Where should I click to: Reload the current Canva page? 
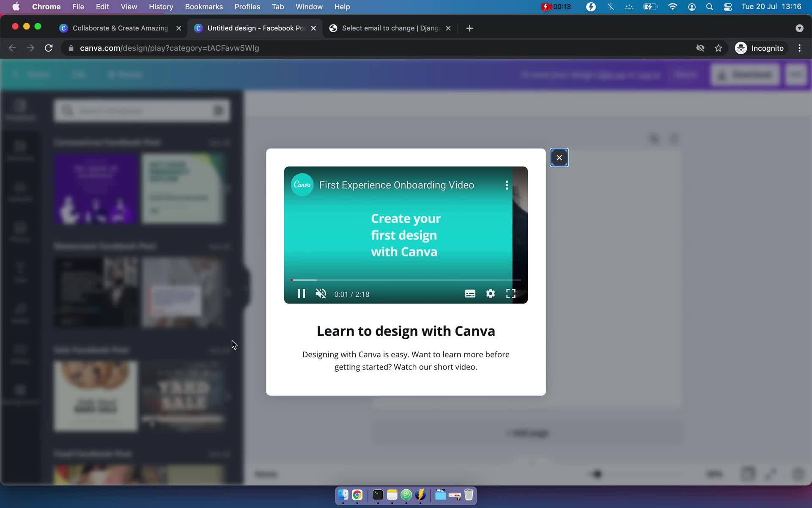coord(48,48)
